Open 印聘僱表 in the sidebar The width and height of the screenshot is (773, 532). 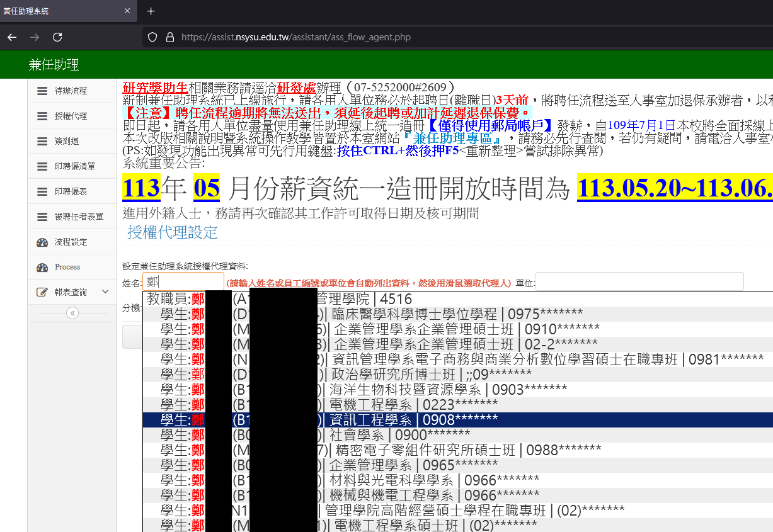[x=72, y=191]
